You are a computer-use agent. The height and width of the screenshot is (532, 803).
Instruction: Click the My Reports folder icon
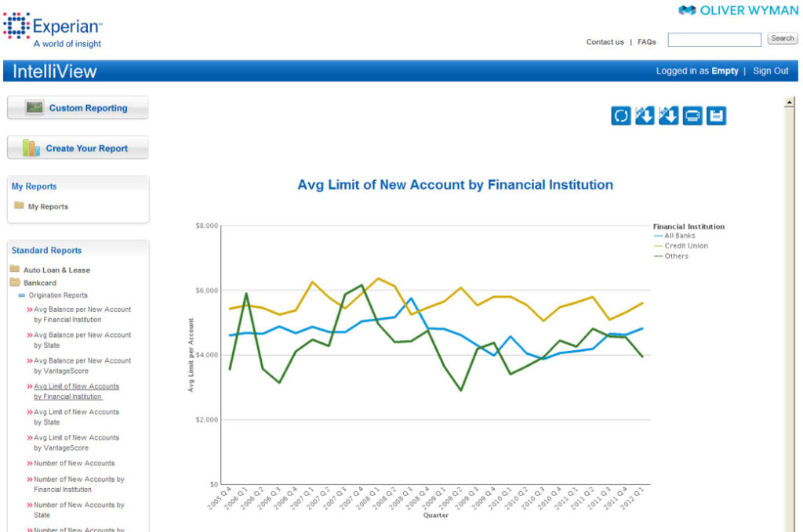tap(17, 207)
